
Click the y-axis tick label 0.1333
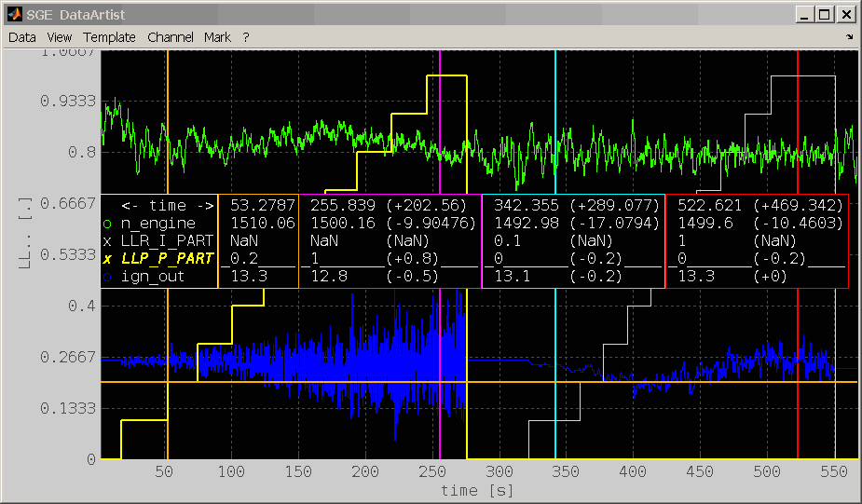(x=68, y=408)
